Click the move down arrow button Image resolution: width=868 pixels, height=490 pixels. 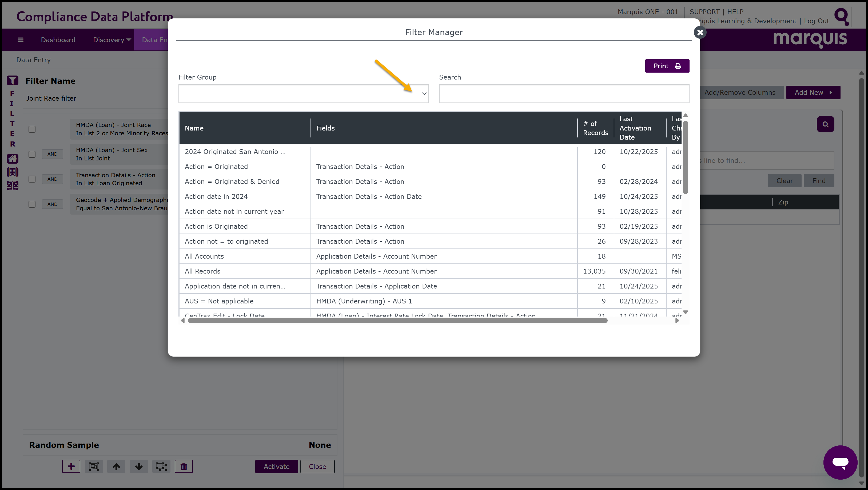(x=139, y=467)
